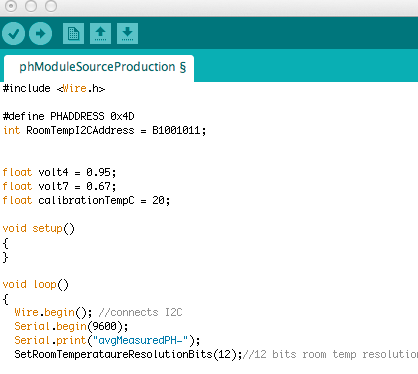
Task: Click the closing brace of setup()
Action: pyautogui.click(x=5, y=258)
